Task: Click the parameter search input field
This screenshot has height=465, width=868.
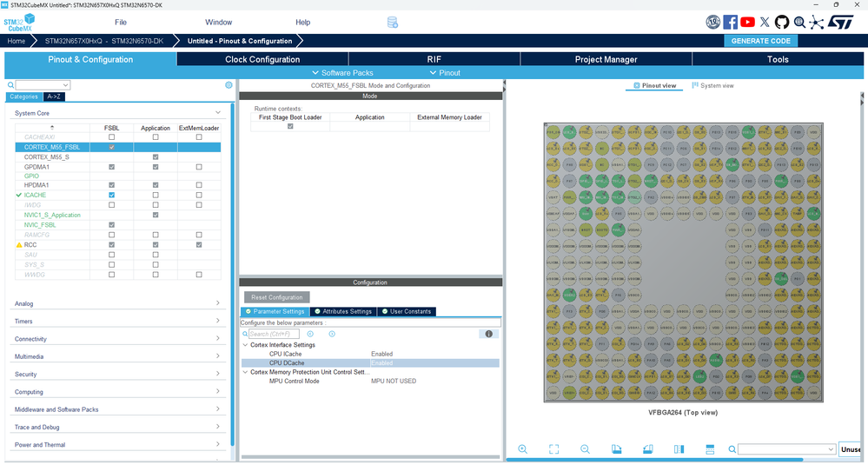Action: (x=274, y=334)
